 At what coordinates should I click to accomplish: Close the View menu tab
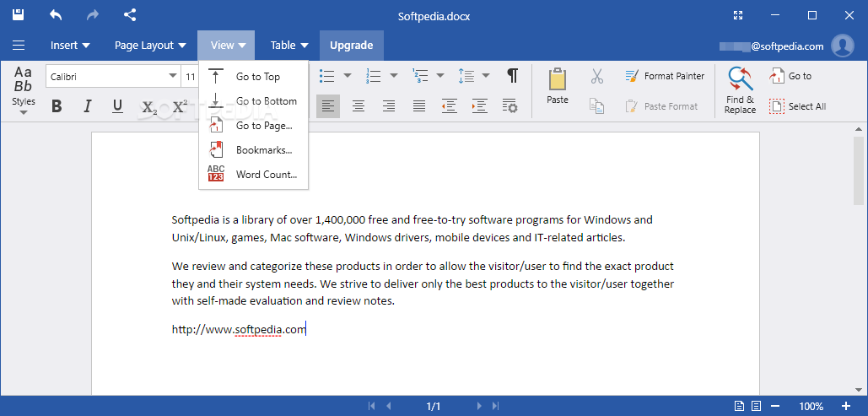coord(226,46)
